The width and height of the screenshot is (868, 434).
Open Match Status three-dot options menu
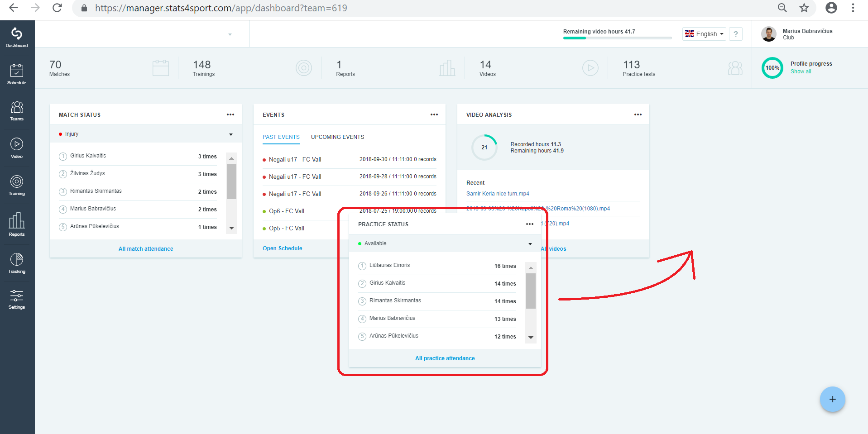[x=230, y=114]
